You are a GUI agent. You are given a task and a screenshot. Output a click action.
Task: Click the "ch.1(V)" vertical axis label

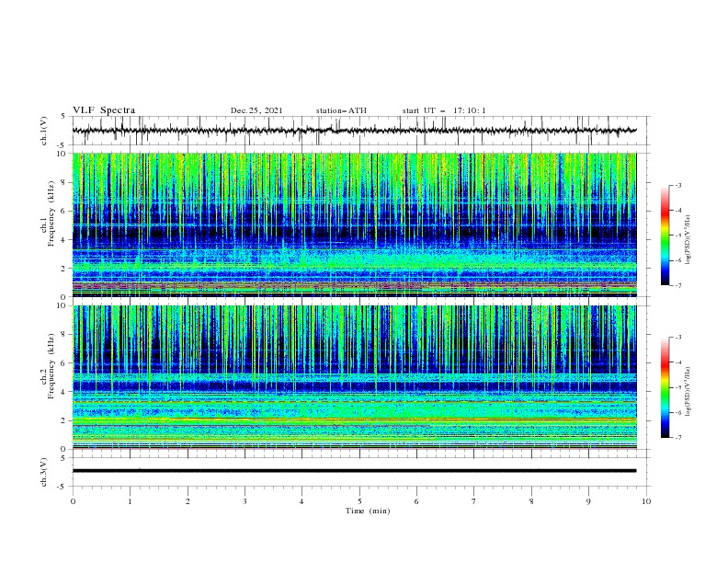(43, 131)
